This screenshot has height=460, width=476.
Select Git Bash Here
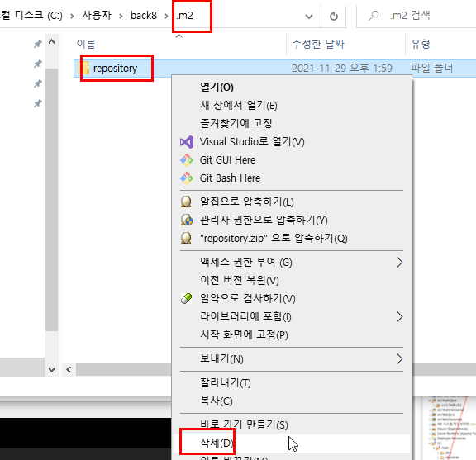click(x=292, y=178)
